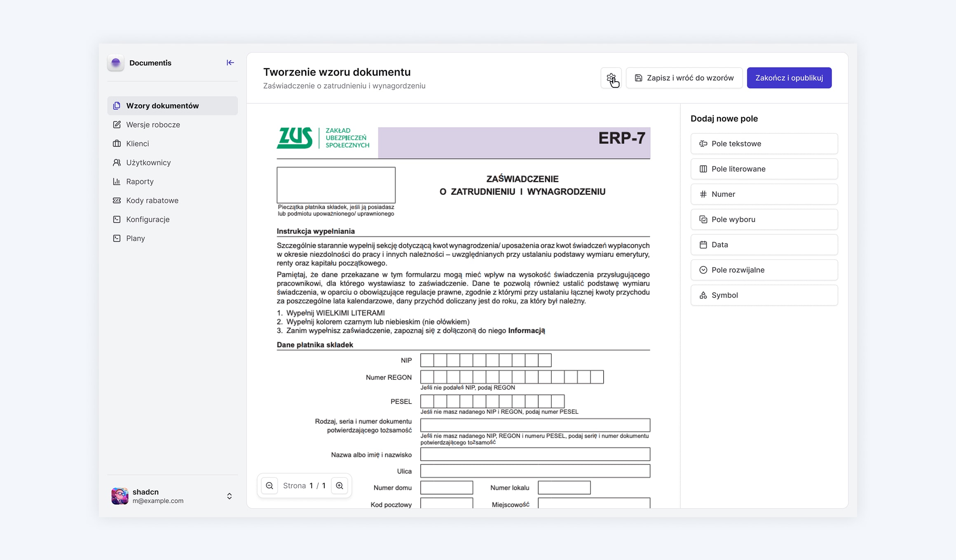Add a Pole wyboru field
Screen dimensions: 956x560
tap(764, 219)
